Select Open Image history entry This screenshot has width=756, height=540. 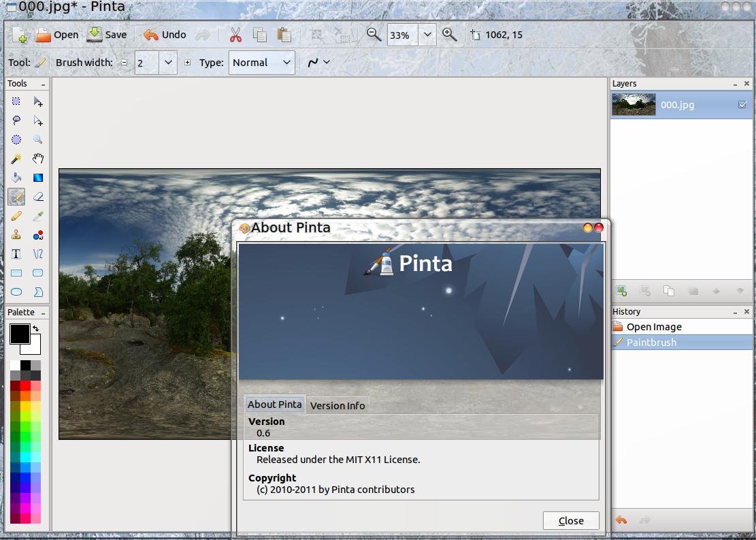click(x=682, y=327)
